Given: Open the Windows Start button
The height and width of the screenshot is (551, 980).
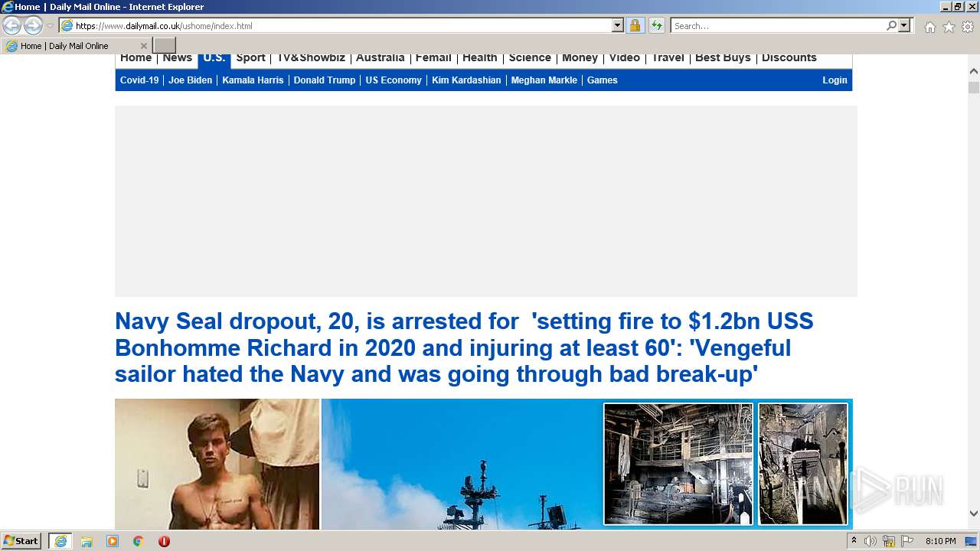Looking at the screenshot, I should point(21,541).
